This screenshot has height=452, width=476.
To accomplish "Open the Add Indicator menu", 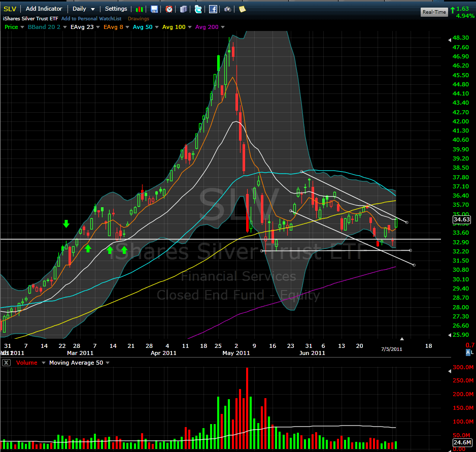I will pyautogui.click(x=44, y=9).
